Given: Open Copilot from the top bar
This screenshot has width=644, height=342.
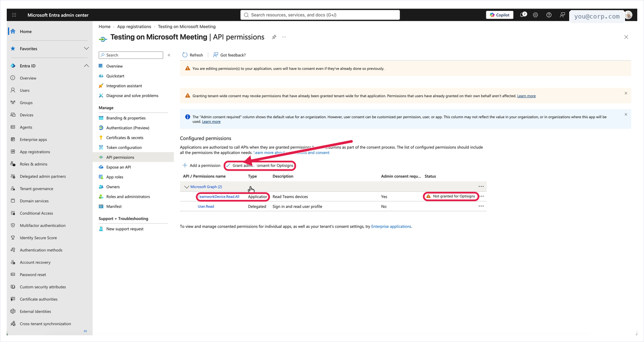Looking at the screenshot, I should (500, 15).
